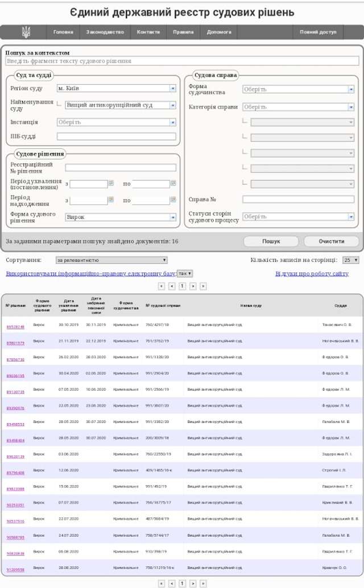364x588 pixels.
Task: Open the Законодавство menu item
Action: point(105,32)
